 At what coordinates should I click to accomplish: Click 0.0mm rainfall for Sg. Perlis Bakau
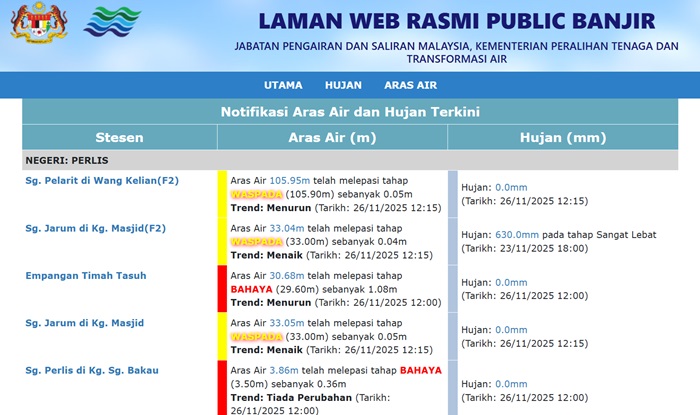click(511, 384)
